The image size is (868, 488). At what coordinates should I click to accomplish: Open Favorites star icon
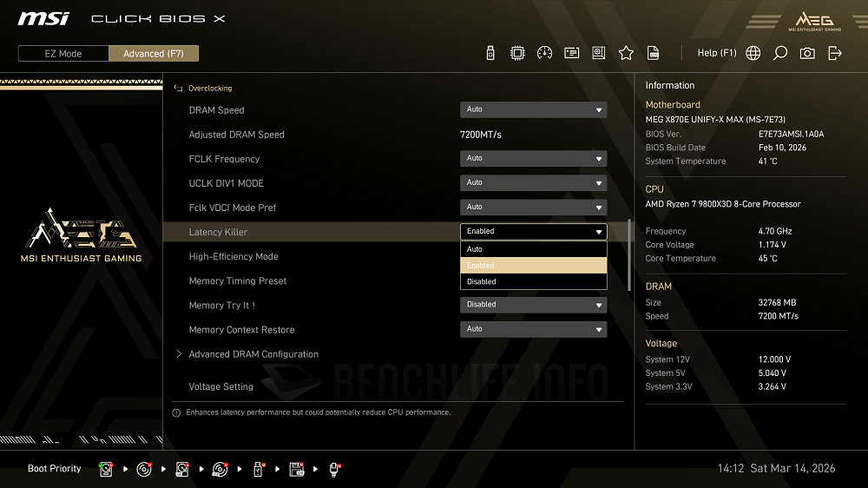point(626,53)
